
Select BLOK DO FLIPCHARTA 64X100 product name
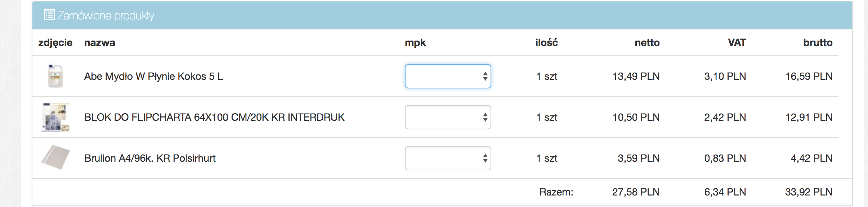tap(214, 118)
